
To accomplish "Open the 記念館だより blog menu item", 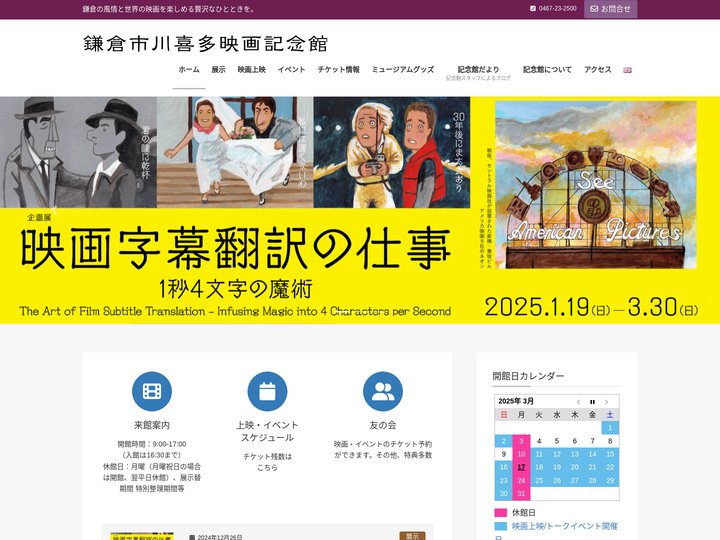I will tap(478, 73).
